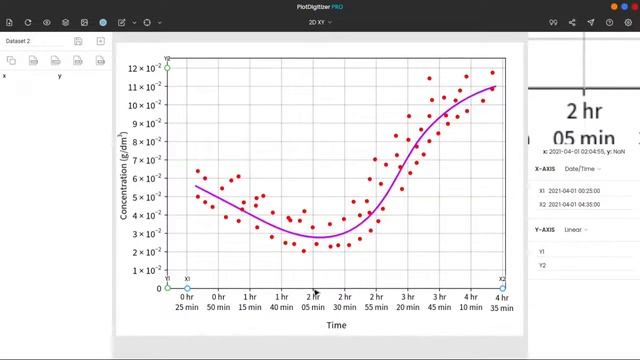The image size is (640, 360).
Task: Open the 2D XY chart type dropdown
Action: click(320, 22)
